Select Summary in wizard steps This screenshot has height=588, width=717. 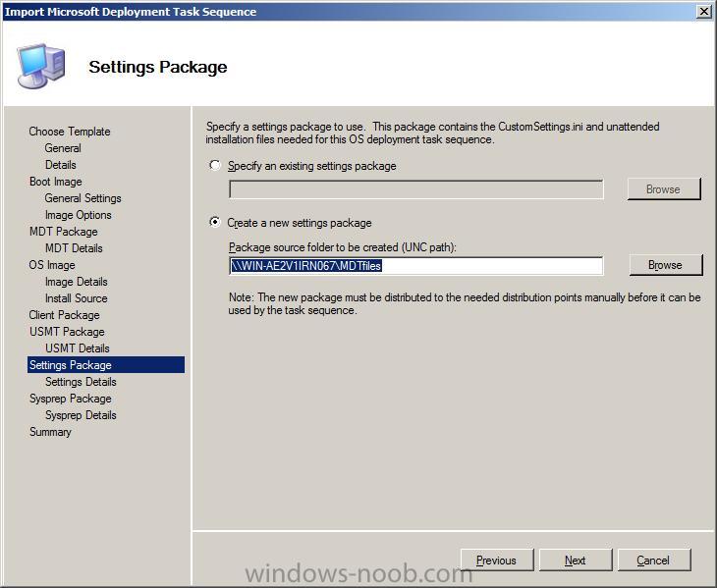click(50, 432)
